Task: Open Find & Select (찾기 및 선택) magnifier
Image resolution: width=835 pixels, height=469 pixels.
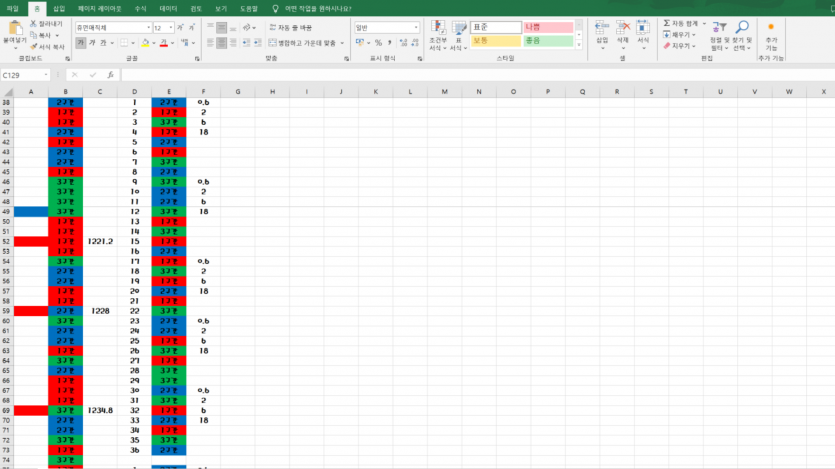Action: (x=742, y=28)
